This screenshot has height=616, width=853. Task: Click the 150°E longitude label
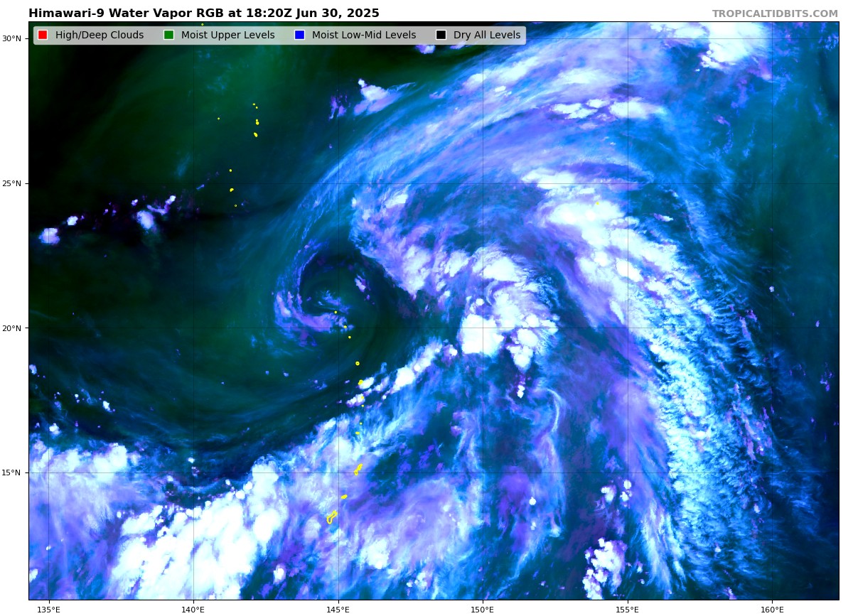coord(483,609)
